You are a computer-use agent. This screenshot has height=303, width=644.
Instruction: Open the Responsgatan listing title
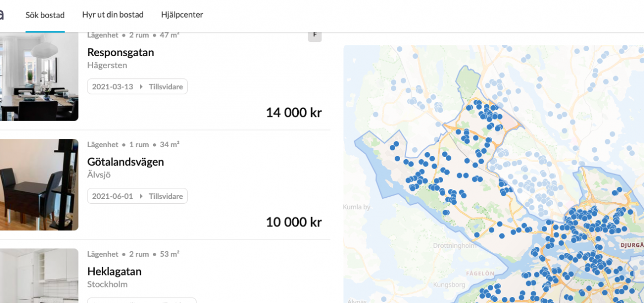(x=121, y=52)
